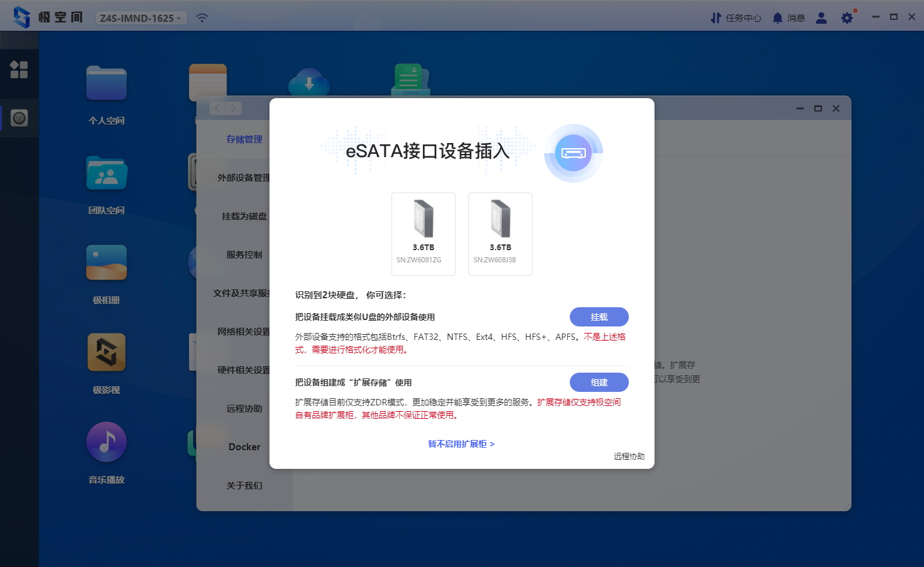Minimize the settings window
The image size is (924, 567).
(x=800, y=108)
